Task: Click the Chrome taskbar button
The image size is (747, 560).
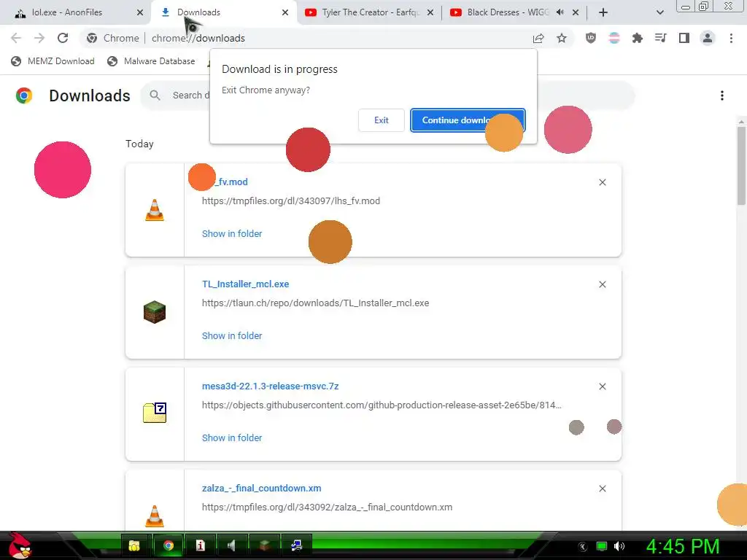Action: [x=168, y=545]
